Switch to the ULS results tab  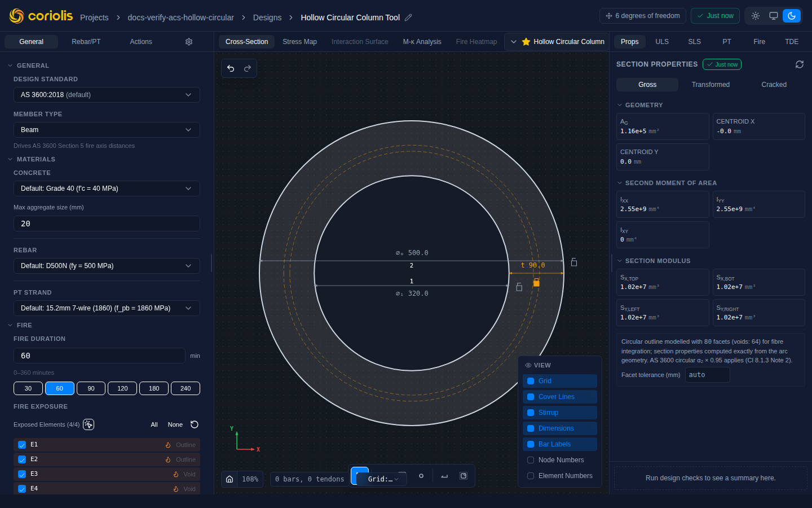tap(662, 42)
